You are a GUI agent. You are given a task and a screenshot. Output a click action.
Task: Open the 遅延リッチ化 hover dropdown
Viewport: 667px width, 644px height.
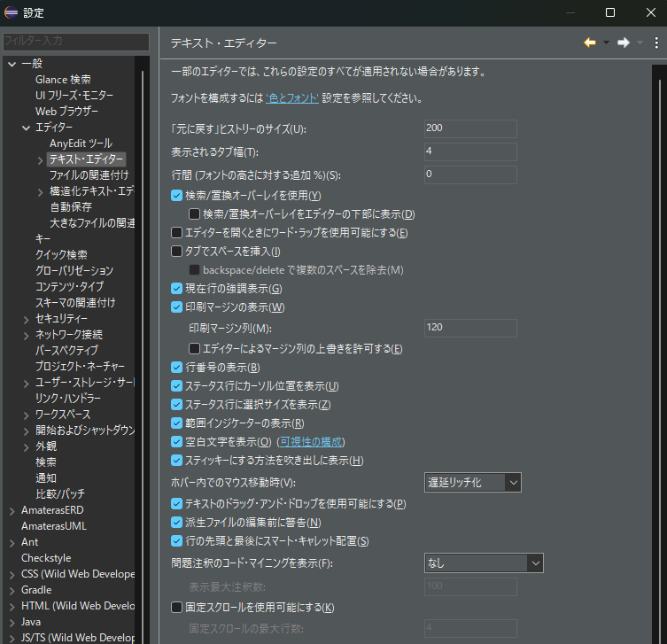(472, 483)
